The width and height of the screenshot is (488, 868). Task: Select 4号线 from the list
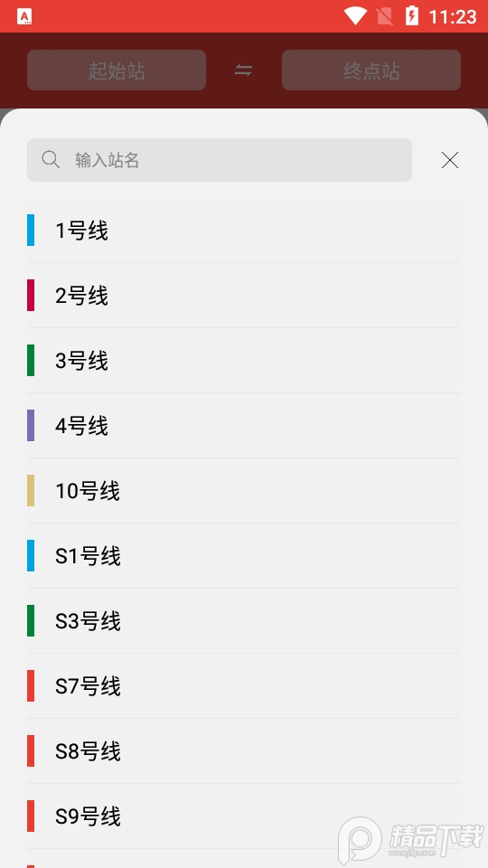[x=244, y=426]
